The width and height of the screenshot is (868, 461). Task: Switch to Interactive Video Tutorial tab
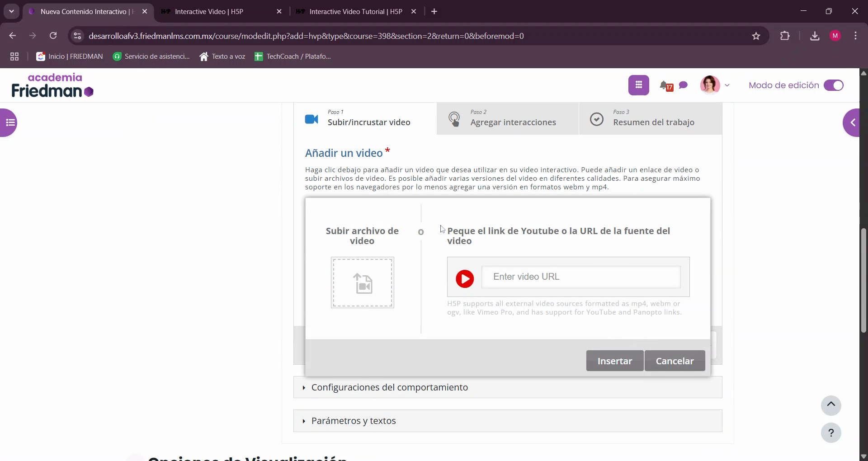[356, 11]
